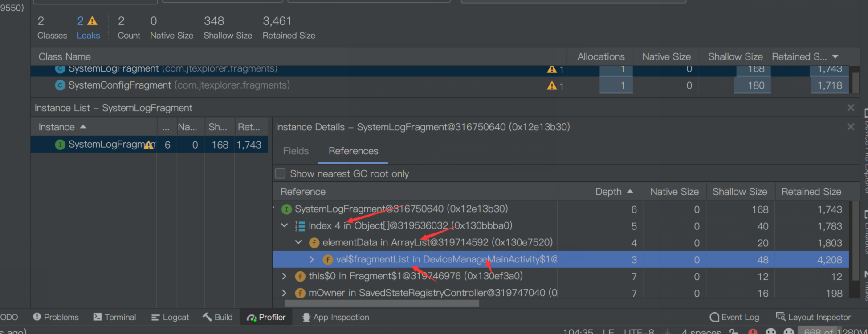This screenshot has width=868, height=334.
Task: Select the SystemLogFragment instance row
Action: (x=149, y=145)
